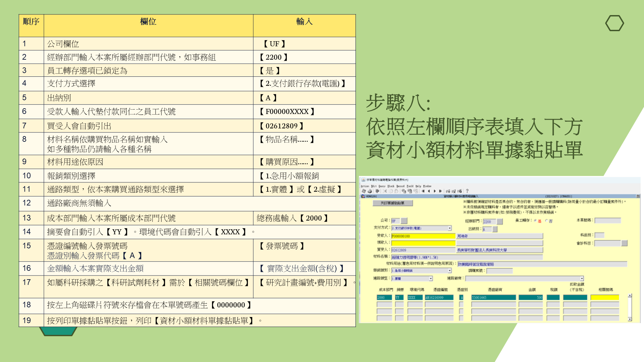Click the cancel query icon in the toolbar
The image size is (644, 362).
pyautogui.click(x=416, y=191)
